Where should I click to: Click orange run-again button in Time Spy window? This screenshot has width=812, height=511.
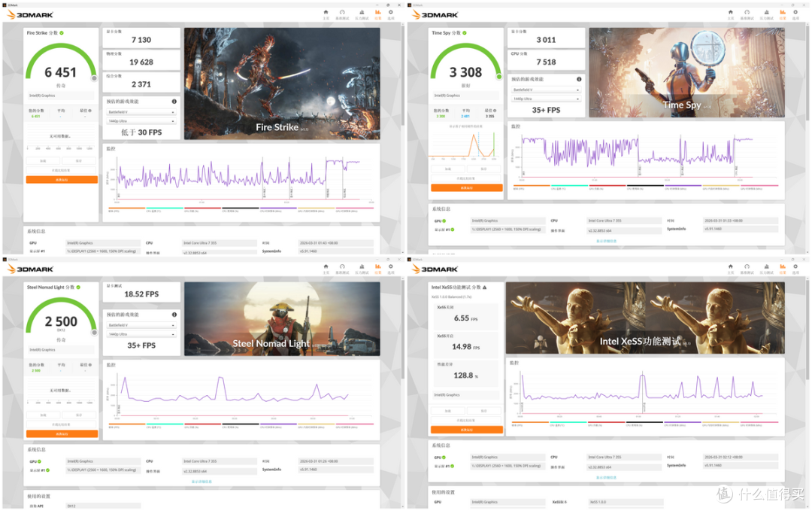click(x=467, y=188)
